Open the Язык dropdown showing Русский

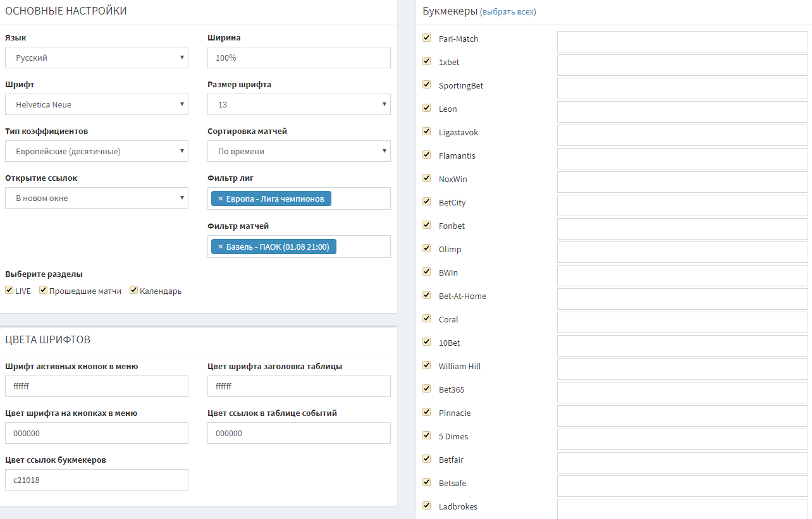pyautogui.click(x=97, y=58)
